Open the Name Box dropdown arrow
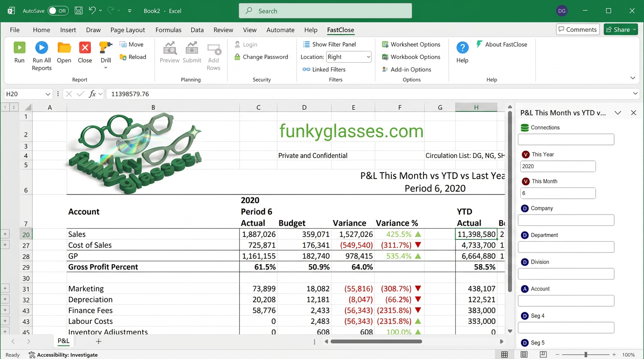 [48, 94]
